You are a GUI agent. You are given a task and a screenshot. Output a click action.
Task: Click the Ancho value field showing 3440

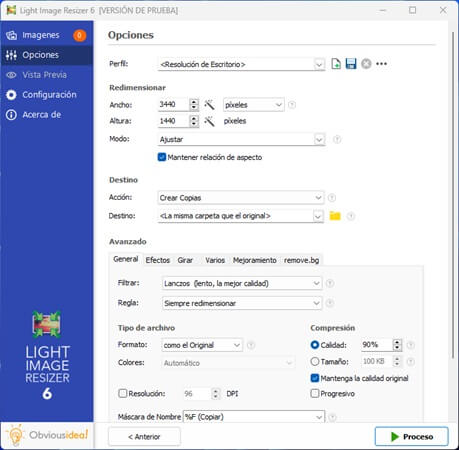click(x=173, y=105)
